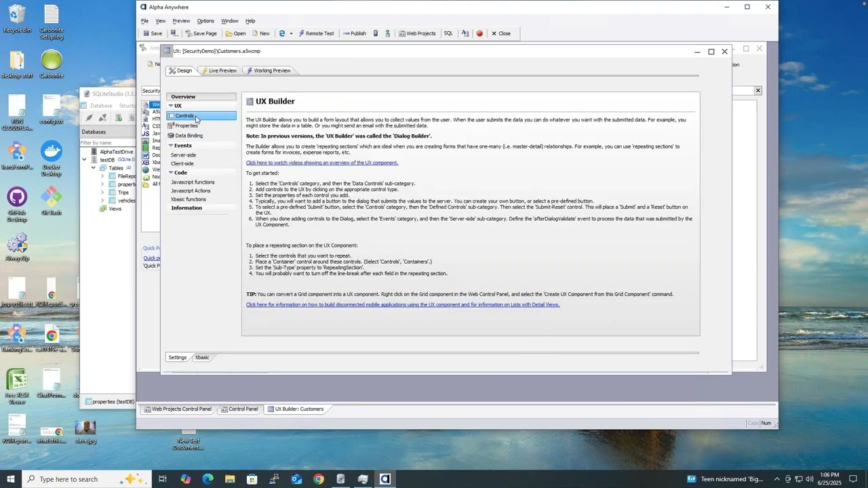868x488 pixels.
Task: Expand the Trips table in SQLiteStudio
Action: click(102, 192)
